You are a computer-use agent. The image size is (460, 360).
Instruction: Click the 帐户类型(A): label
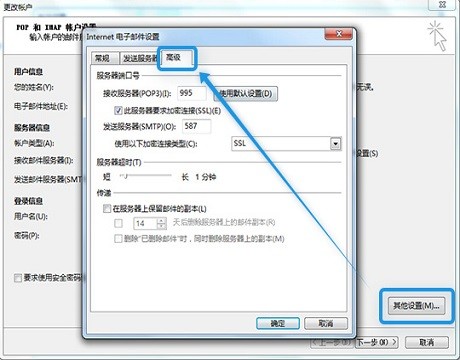tap(34, 143)
